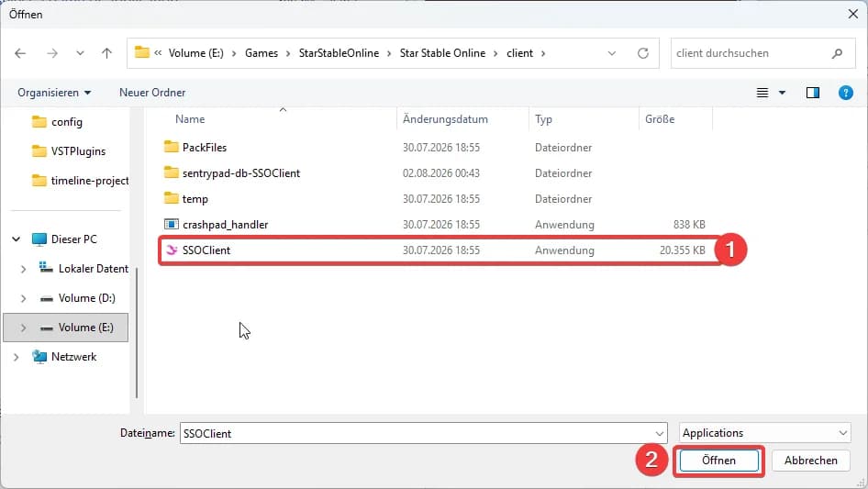Collapse the Dieser PC tree node
Image resolution: width=868 pixels, height=489 pixels.
pyautogui.click(x=16, y=239)
